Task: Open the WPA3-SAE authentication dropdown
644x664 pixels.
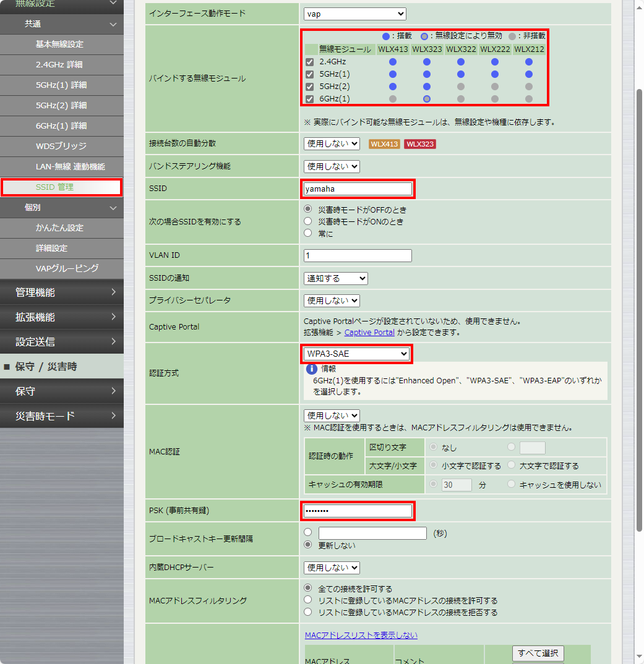Action: 356,354
